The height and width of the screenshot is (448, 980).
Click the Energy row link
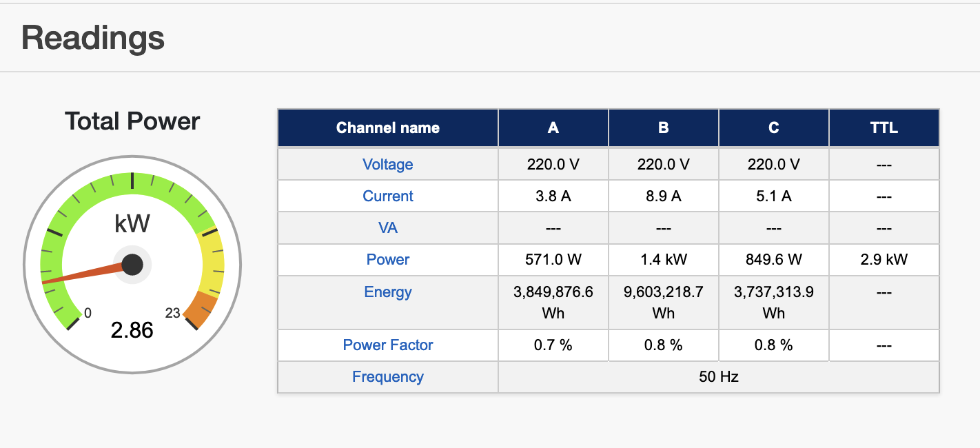387,292
